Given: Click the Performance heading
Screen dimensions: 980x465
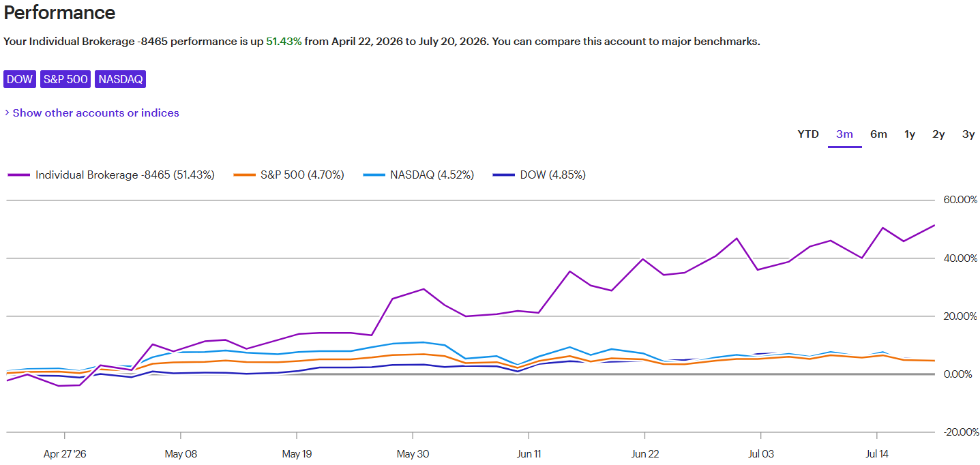Looking at the screenshot, I should point(59,12).
